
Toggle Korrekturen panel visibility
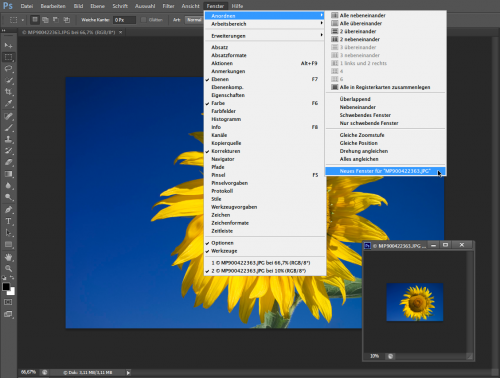tap(265, 151)
